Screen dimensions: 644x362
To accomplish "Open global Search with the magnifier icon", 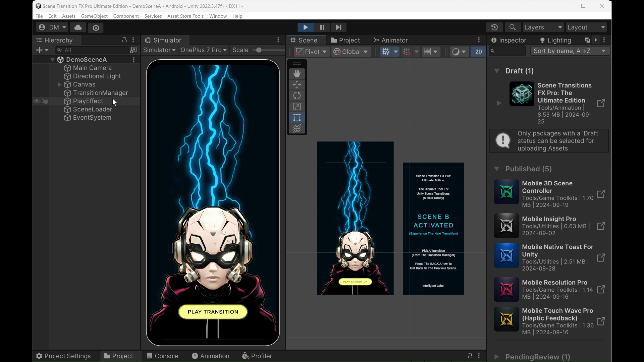I will click(512, 27).
